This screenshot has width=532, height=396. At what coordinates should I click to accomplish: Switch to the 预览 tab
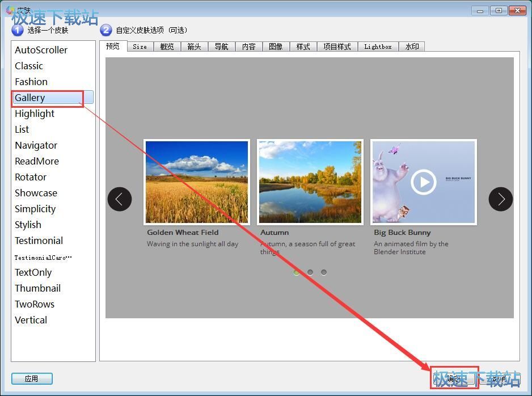pyautogui.click(x=113, y=46)
